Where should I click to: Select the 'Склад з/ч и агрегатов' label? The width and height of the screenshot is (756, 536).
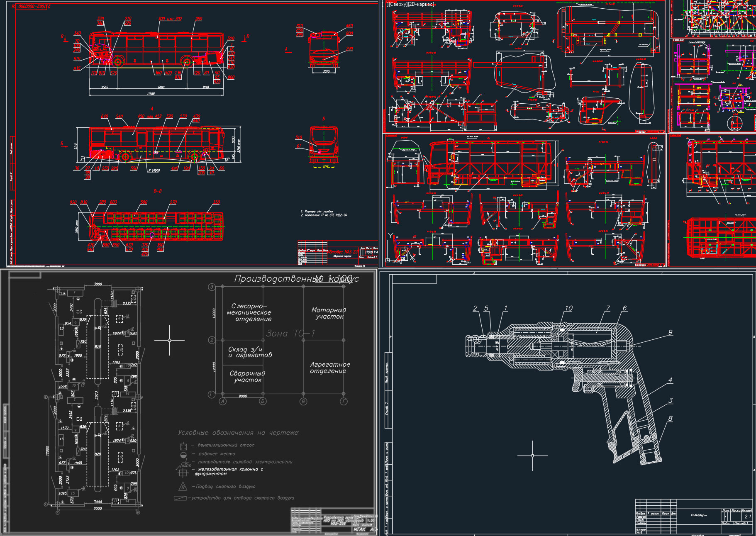coord(250,352)
